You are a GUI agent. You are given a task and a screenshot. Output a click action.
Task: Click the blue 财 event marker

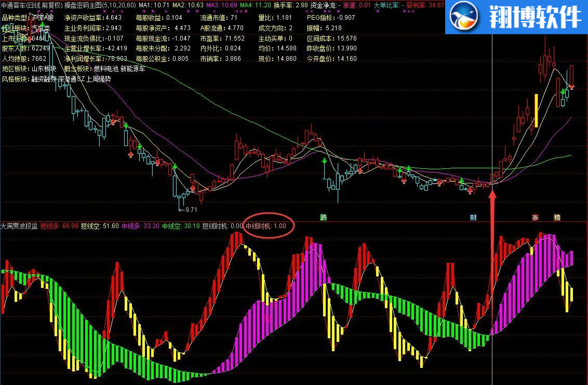473,217
